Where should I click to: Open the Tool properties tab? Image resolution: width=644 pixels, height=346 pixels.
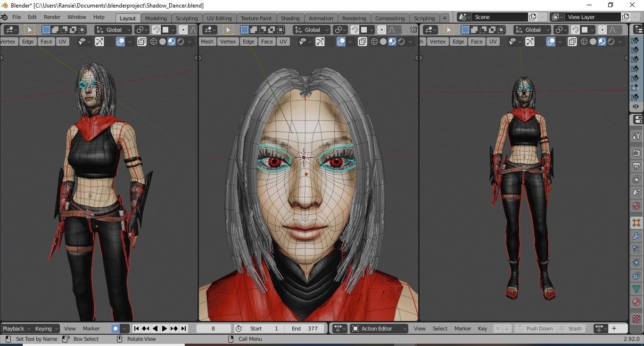pos(636,136)
